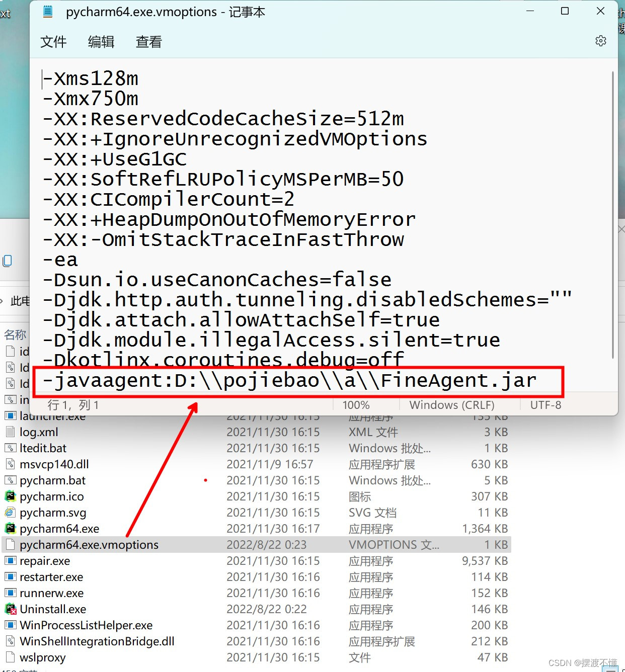Open the 编辑 menu
625x672 pixels.
[101, 42]
